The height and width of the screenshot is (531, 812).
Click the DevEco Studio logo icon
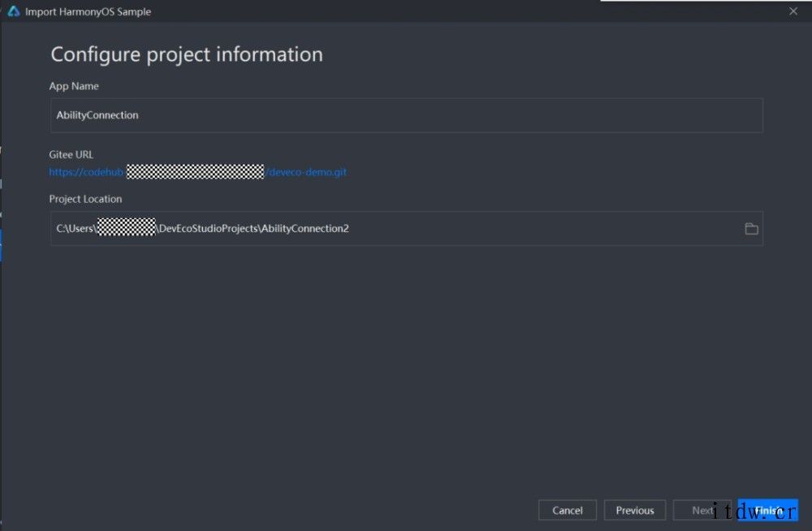tap(14, 11)
